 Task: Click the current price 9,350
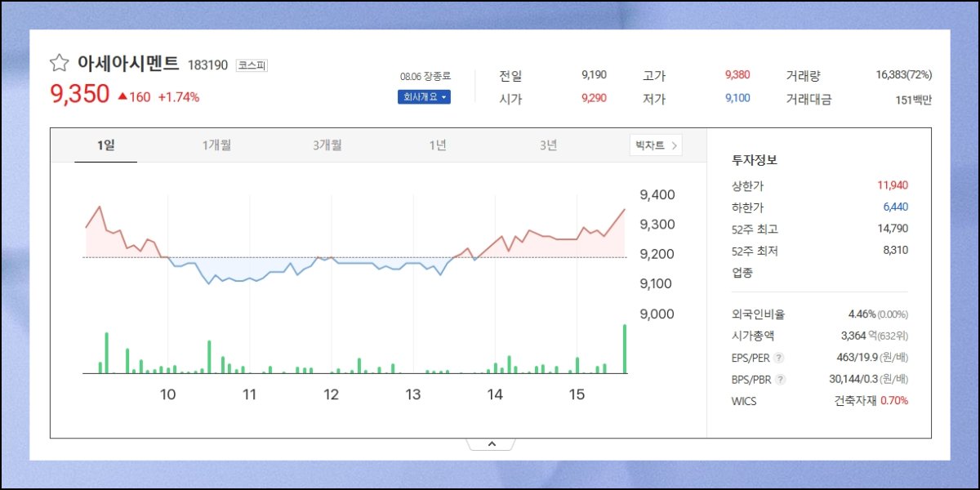pyautogui.click(x=79, y=94)
